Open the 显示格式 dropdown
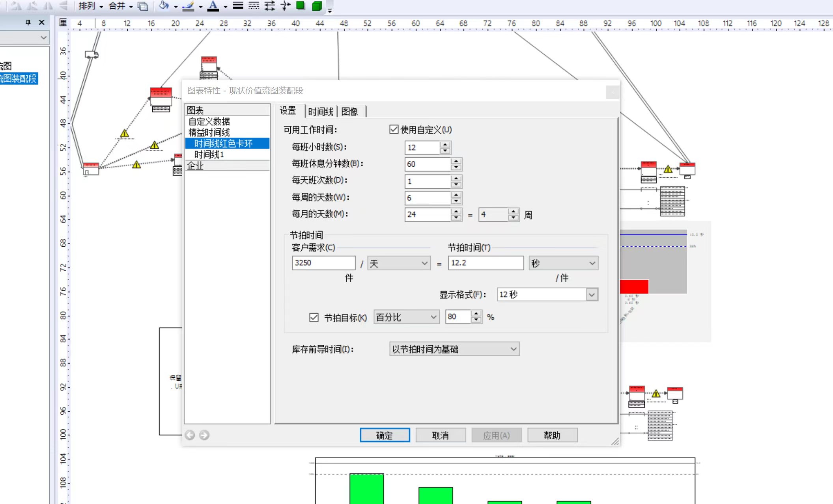The image size is (833, 504). 547,294
